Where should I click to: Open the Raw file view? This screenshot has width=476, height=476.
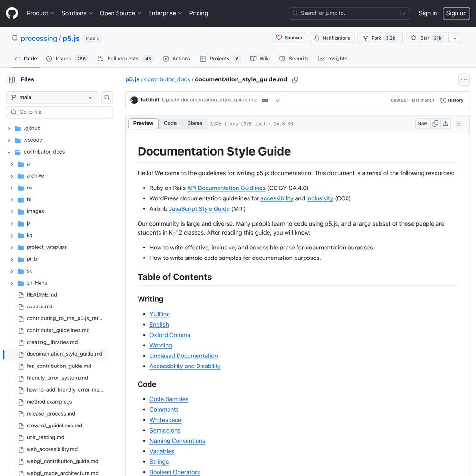[x=423, y=124]
